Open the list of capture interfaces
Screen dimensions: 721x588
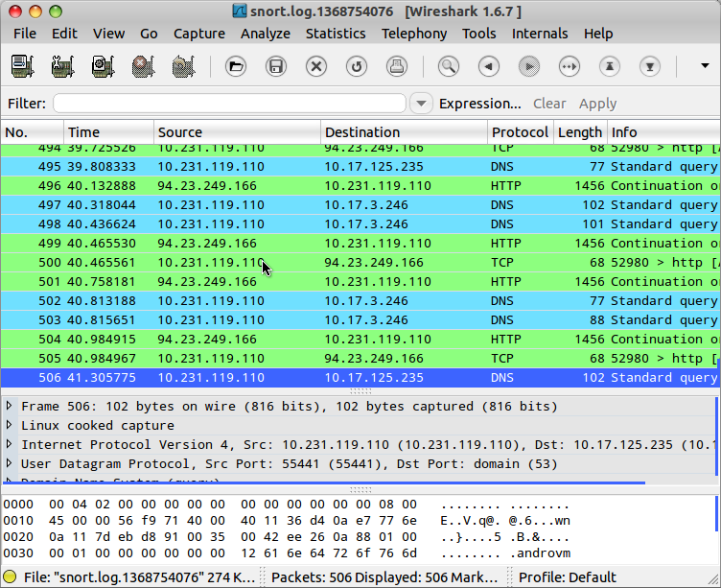(23, 66)
